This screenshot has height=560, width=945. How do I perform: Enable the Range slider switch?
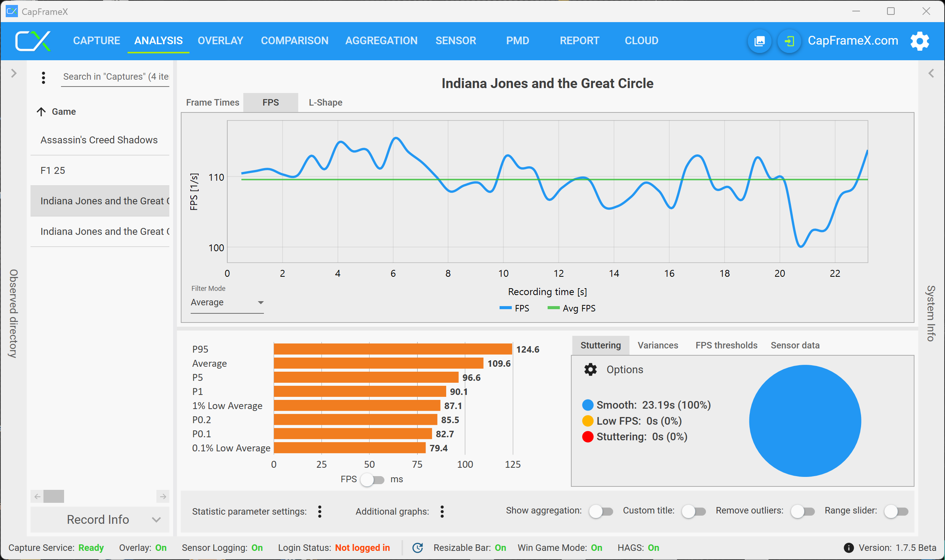(895, 511)
